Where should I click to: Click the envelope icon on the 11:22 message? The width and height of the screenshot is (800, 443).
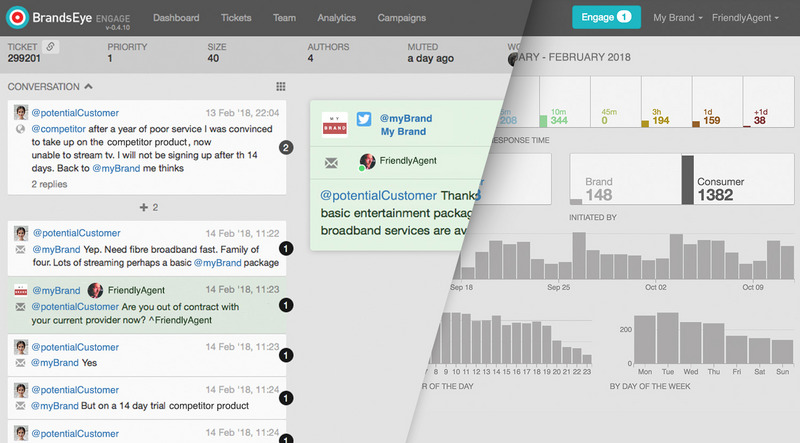click(x=20, y=250)
